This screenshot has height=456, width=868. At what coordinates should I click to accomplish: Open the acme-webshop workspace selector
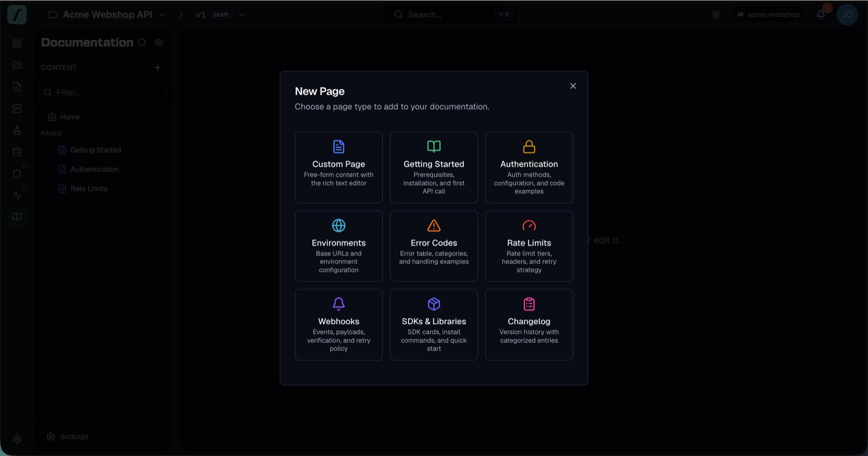(x=768, y=15)
